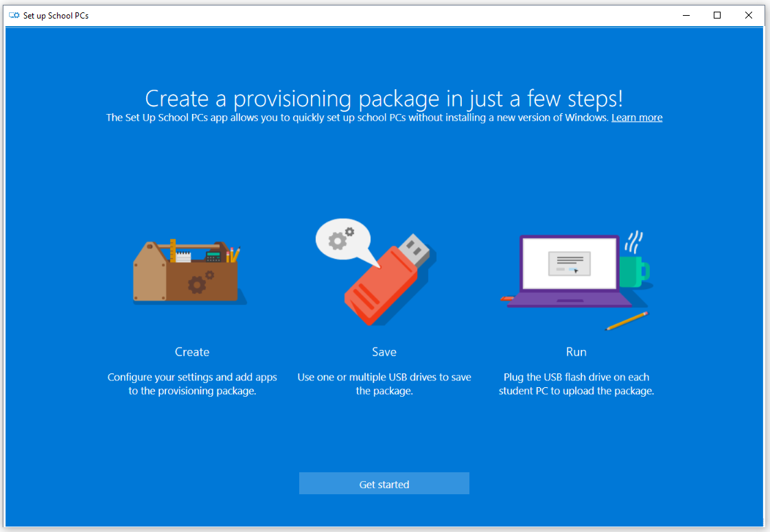This screenshot has height=532, width=770.
Task: Click the dialog graphic on laptop screen
Action: pos(569,264)
